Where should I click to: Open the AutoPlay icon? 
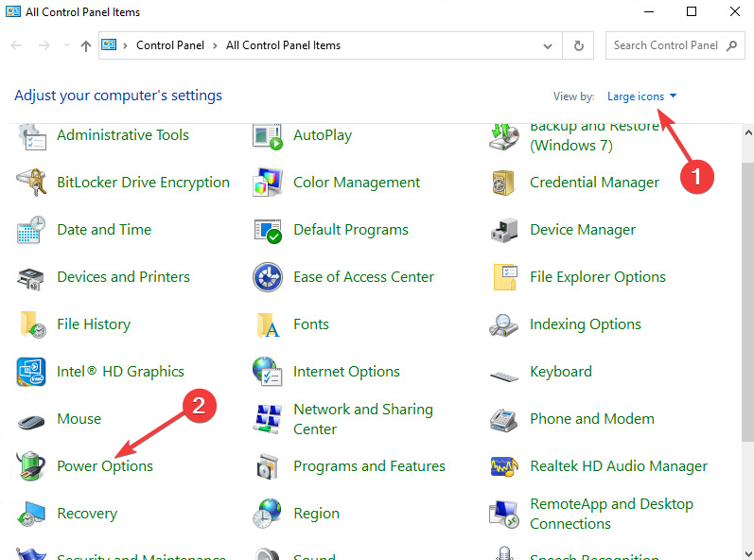point(268,136)
